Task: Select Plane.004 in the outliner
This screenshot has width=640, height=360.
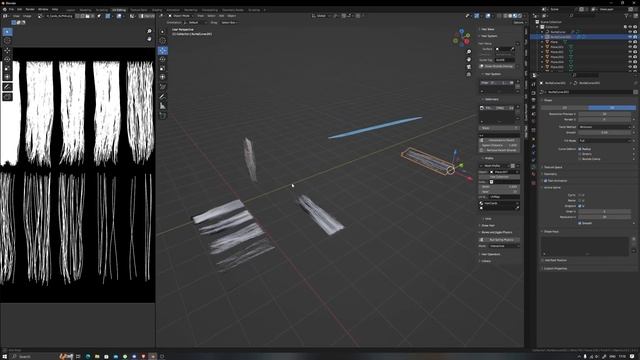Action: [557, 62]
